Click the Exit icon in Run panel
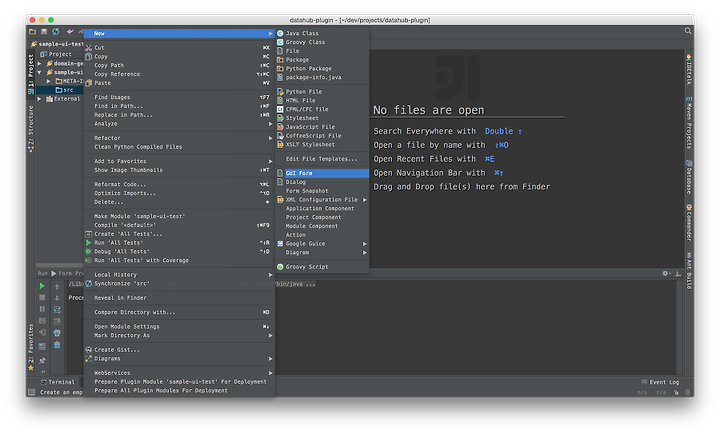 [x=42, y=332]
